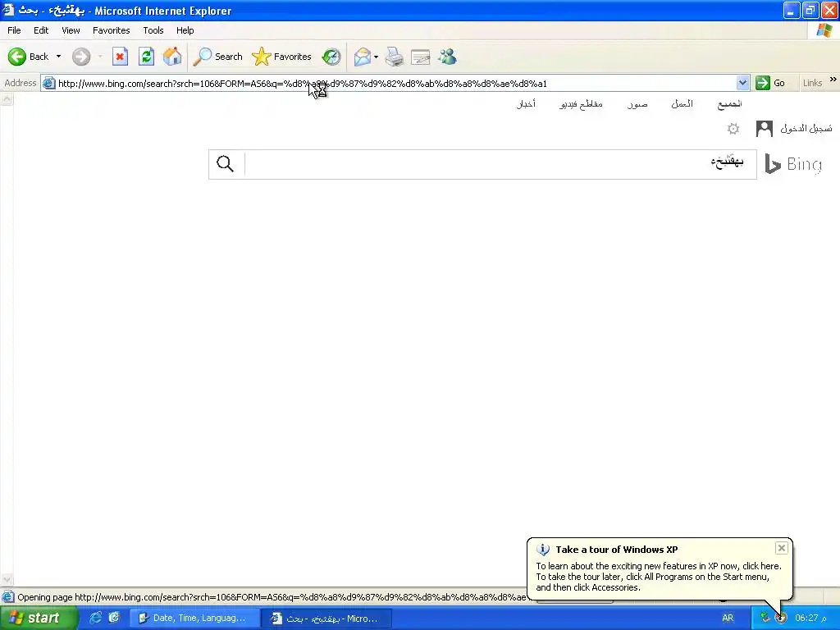Image resolution: width=840 pixels, height=630 pixels.
Task: Click the Links toolbar label
Action: 812,83
